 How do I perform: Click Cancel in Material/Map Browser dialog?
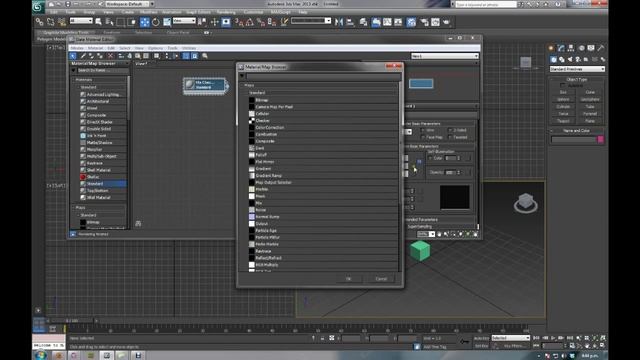[381, 279]
